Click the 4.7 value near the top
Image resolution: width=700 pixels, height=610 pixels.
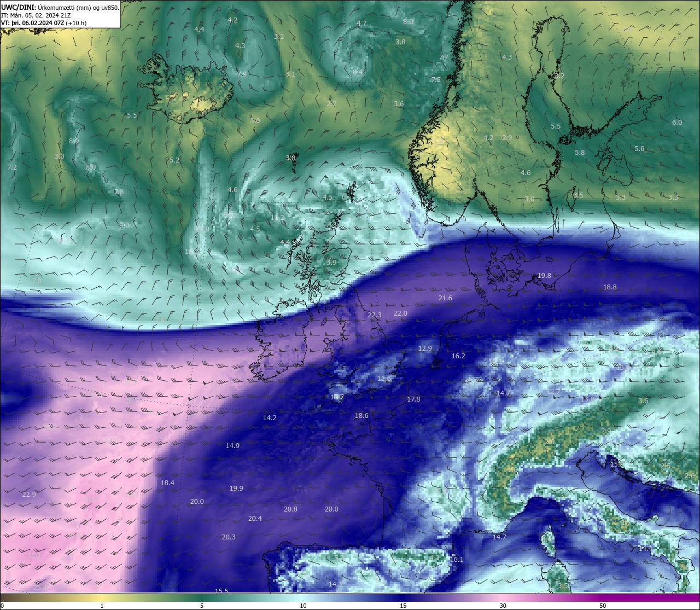[361, 24]
